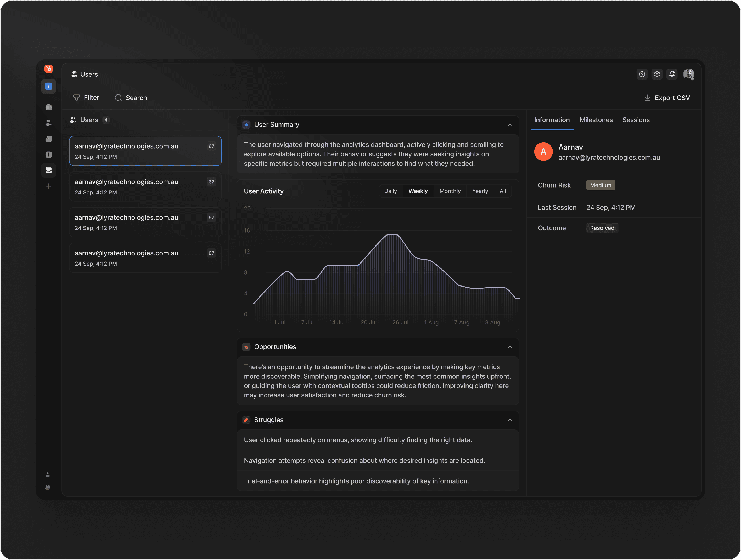Select the Yearly activity range

tap(480, 191)
